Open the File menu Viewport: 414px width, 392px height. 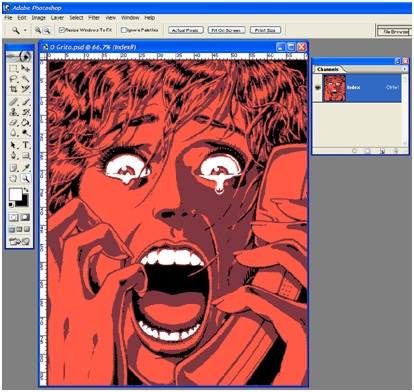8,18
